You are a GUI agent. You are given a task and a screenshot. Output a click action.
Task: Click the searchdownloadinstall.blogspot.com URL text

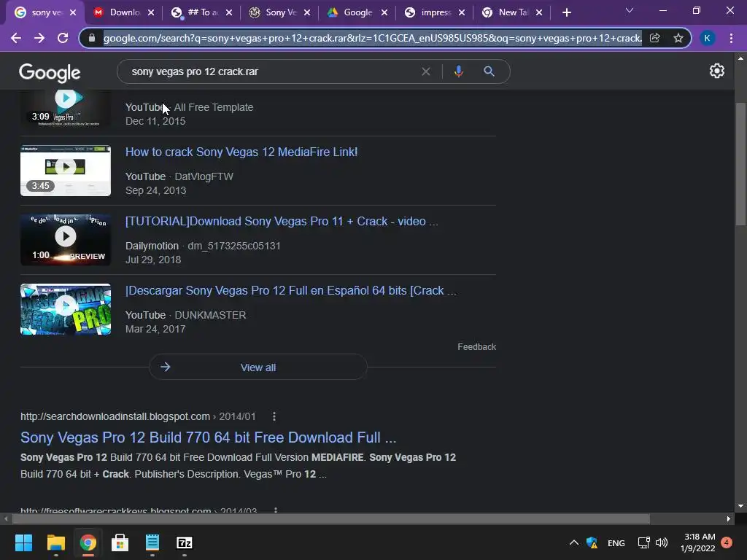[x=115, y=416]
